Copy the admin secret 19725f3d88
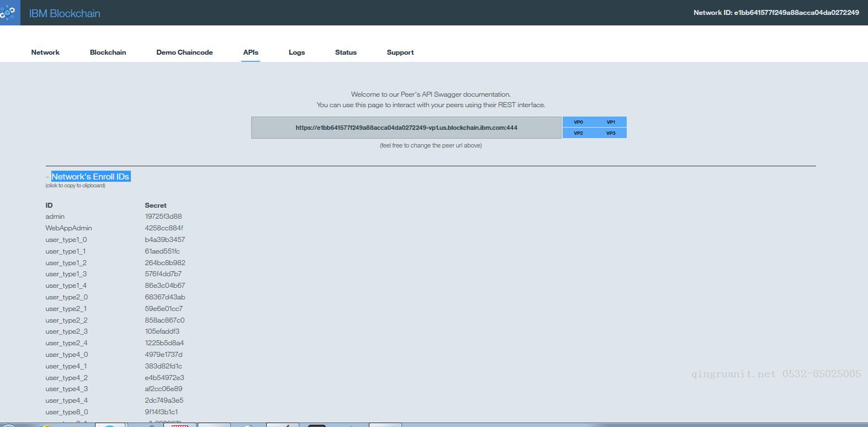Image resolution: width=868 pixels, height=427 pixels. pos(163,217)
